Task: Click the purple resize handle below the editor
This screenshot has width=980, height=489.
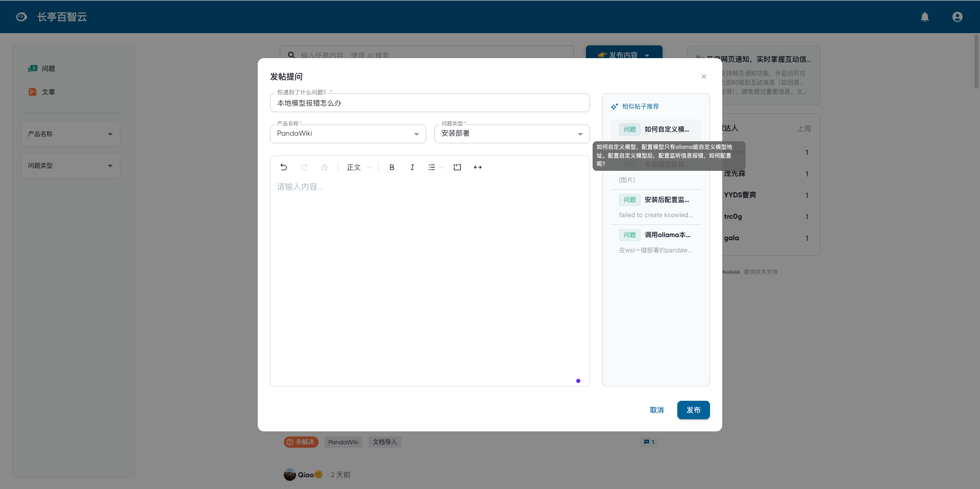Action: click(x=578, y=381)
